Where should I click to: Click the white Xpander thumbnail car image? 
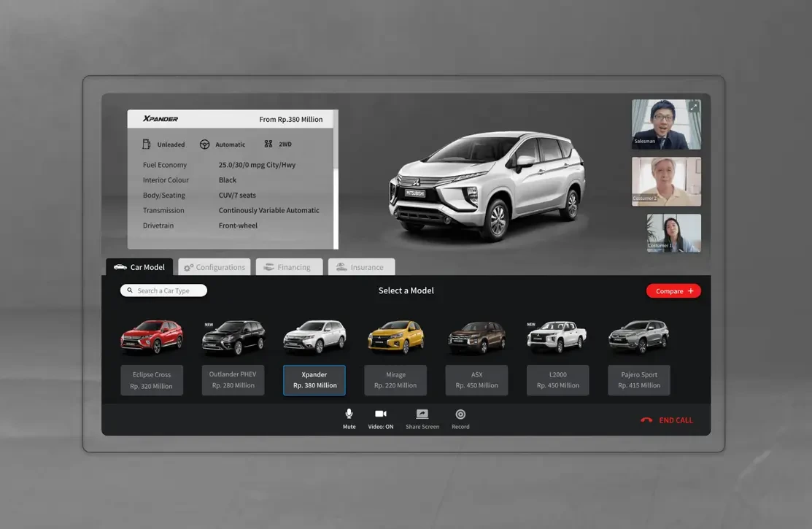314,337
